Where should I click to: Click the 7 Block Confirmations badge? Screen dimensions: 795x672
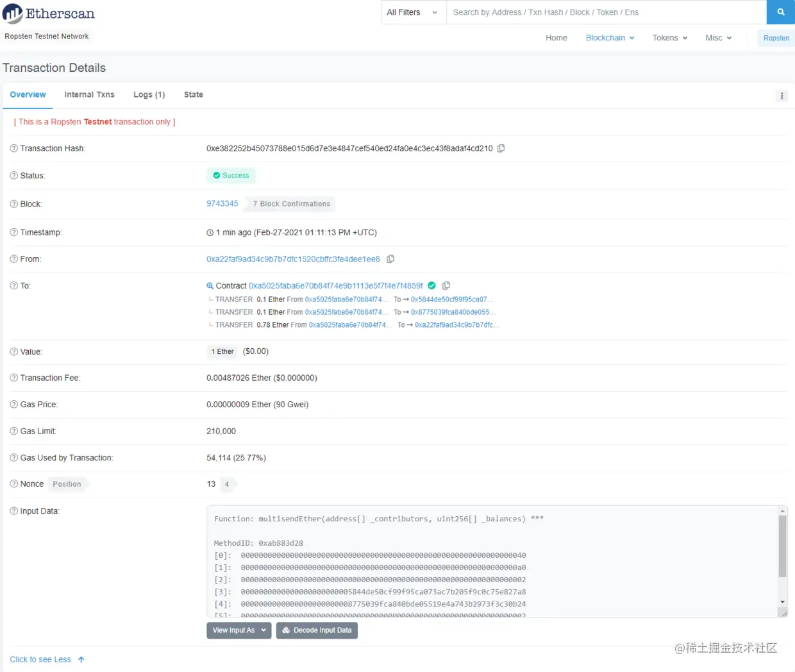291,204
